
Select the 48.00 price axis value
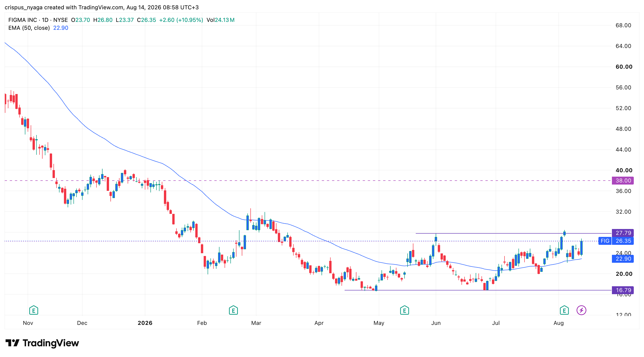pos(623,129)
